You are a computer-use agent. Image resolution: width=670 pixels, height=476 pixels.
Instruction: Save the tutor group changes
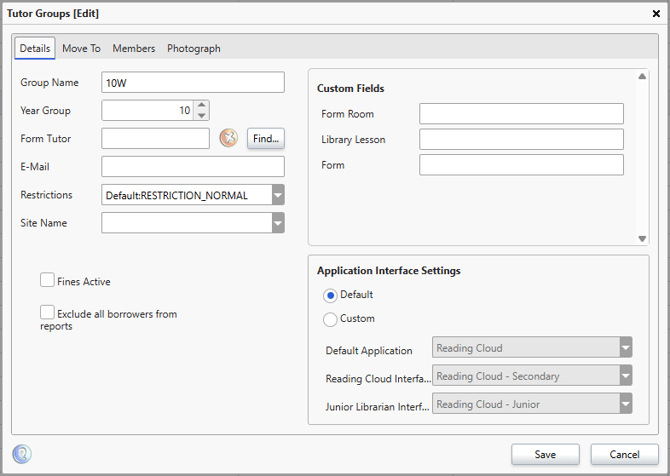545,454
